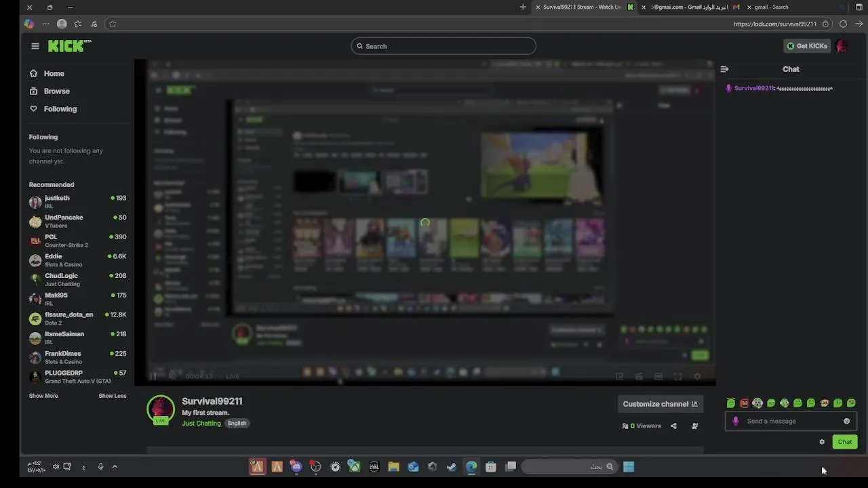Open chat settings gear icon
Viewport: 868px width, 488px height.
(x=822, y=442)
